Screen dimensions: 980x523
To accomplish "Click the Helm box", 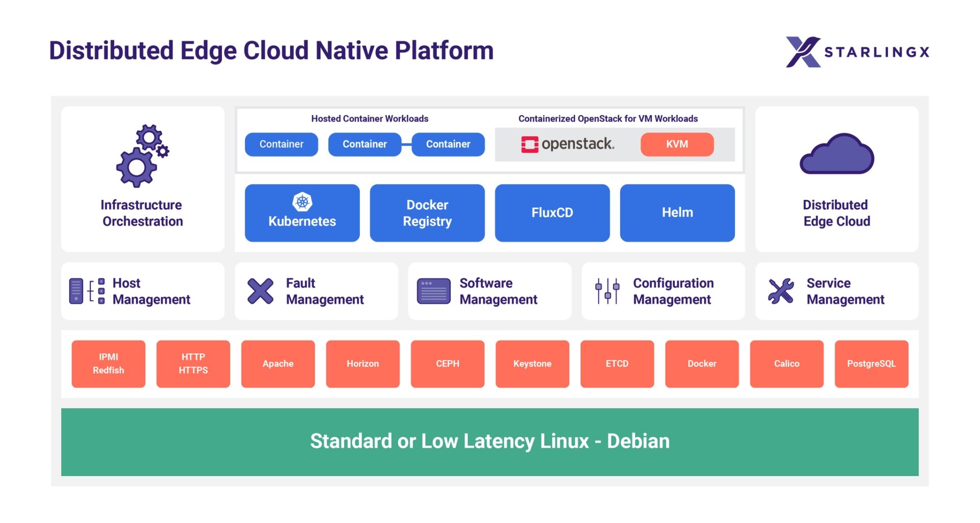I will point(677,213).
